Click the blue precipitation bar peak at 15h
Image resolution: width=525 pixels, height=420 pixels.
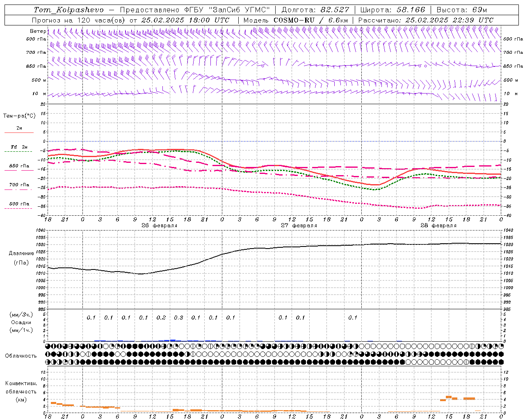pyautogui.click(x=173, y=340)
